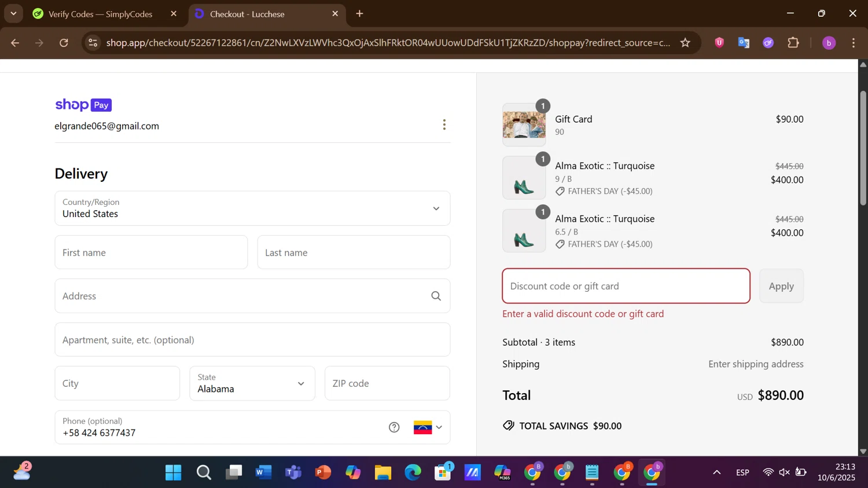
Task: Click the Alma Exotic 6.5 / B boot thumbnail
Action: tap(524, 231)
